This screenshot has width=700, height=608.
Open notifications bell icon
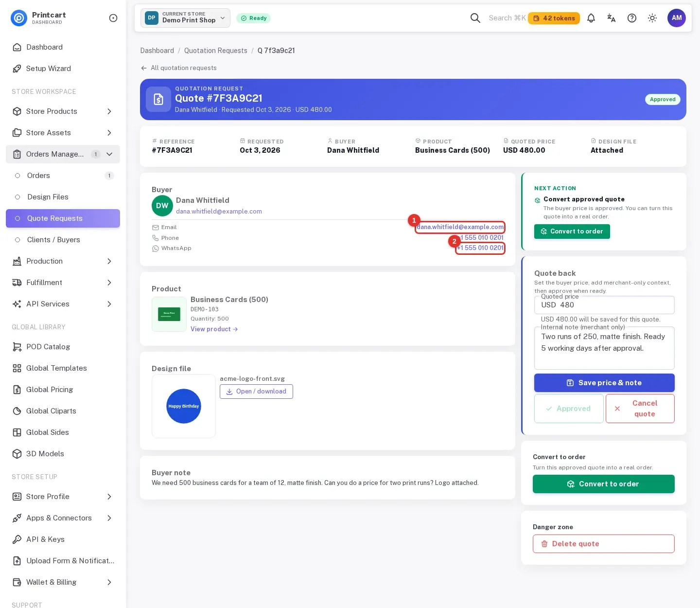point(591,18)
